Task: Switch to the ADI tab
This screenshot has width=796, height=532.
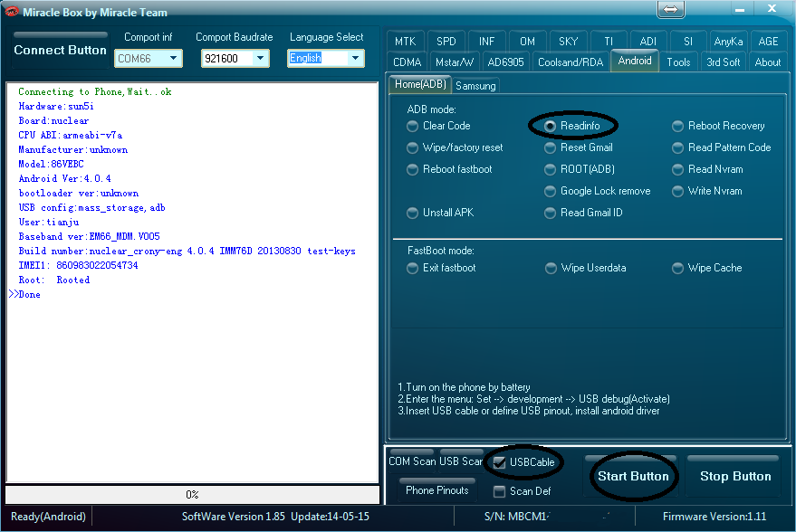Action: coord(647,42)
